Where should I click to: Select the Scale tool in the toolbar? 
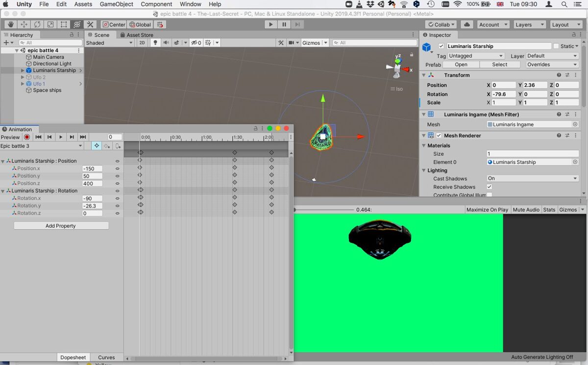click(50, 24)
